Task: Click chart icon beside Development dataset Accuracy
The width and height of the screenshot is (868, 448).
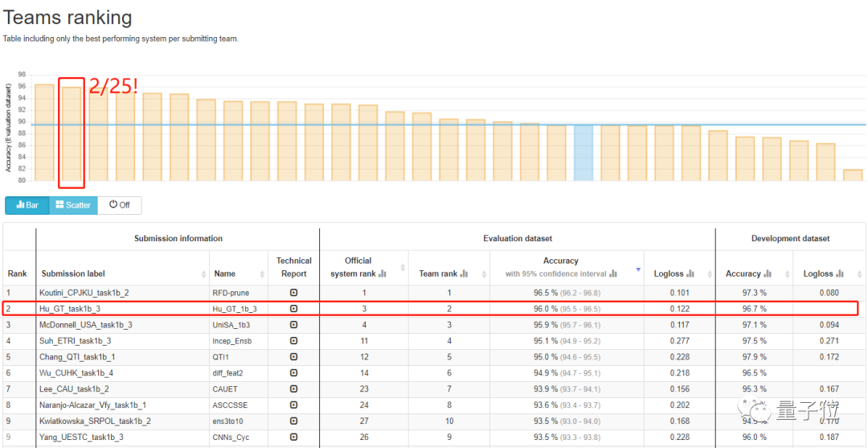Action: pyautogui.click(x=768, y=273)
